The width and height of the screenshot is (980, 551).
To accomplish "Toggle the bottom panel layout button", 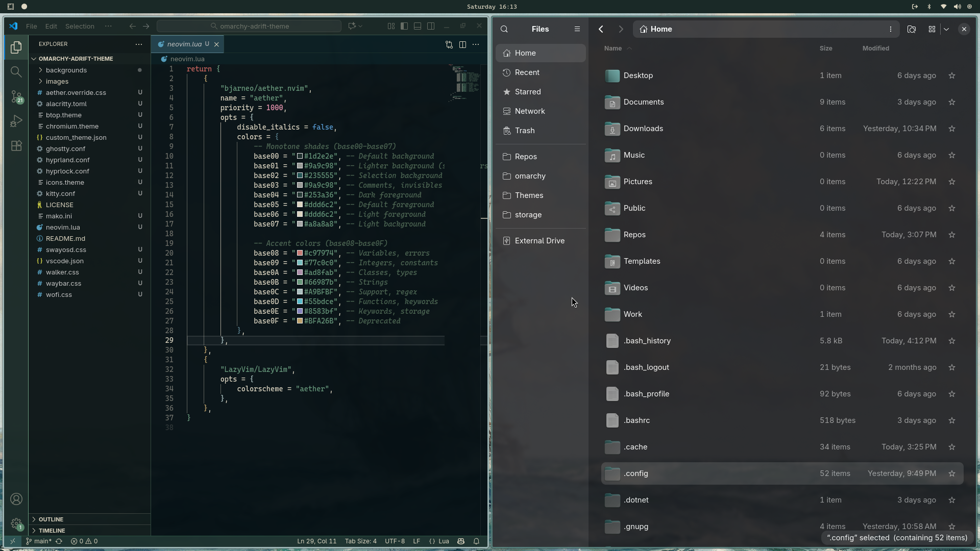I will (418, 26).
